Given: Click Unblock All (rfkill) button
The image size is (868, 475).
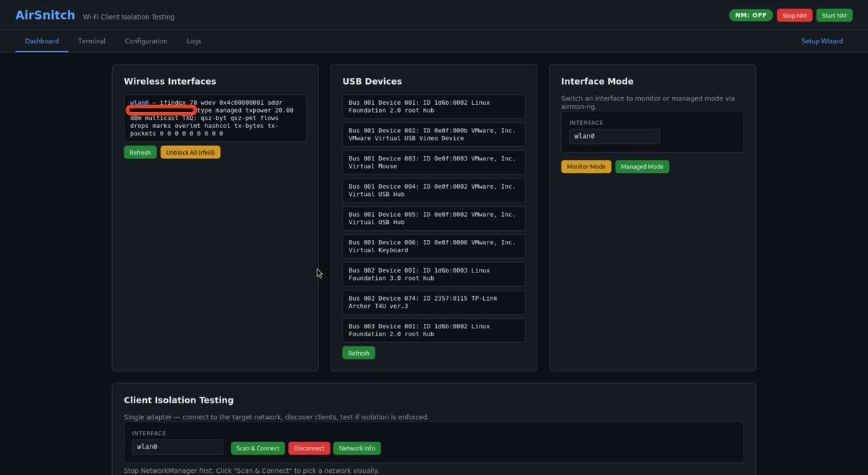Looking at the screenshot, I should [190, 153].
